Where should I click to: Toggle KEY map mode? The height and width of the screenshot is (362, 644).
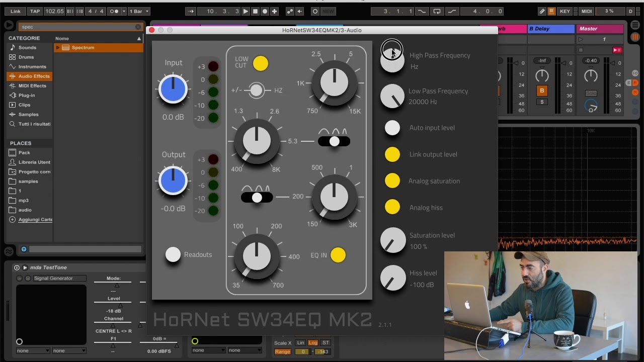(565, 11)
